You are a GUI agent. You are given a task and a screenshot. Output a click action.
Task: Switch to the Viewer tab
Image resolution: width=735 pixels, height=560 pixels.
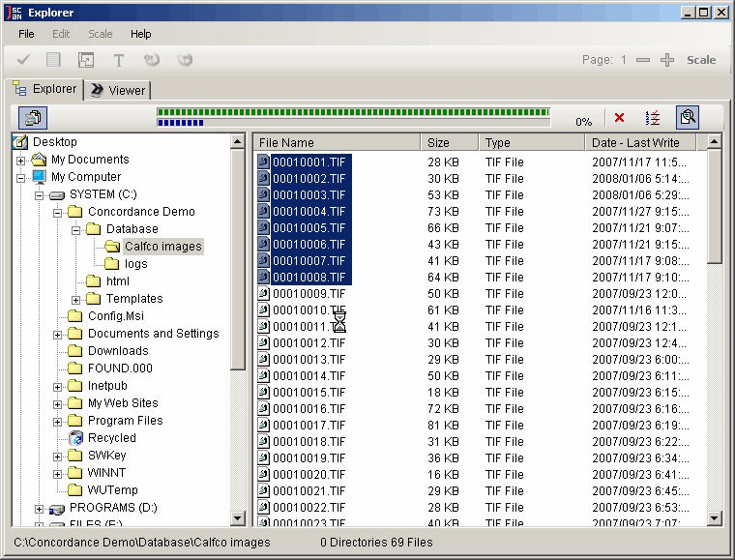[x=118, y=90]
